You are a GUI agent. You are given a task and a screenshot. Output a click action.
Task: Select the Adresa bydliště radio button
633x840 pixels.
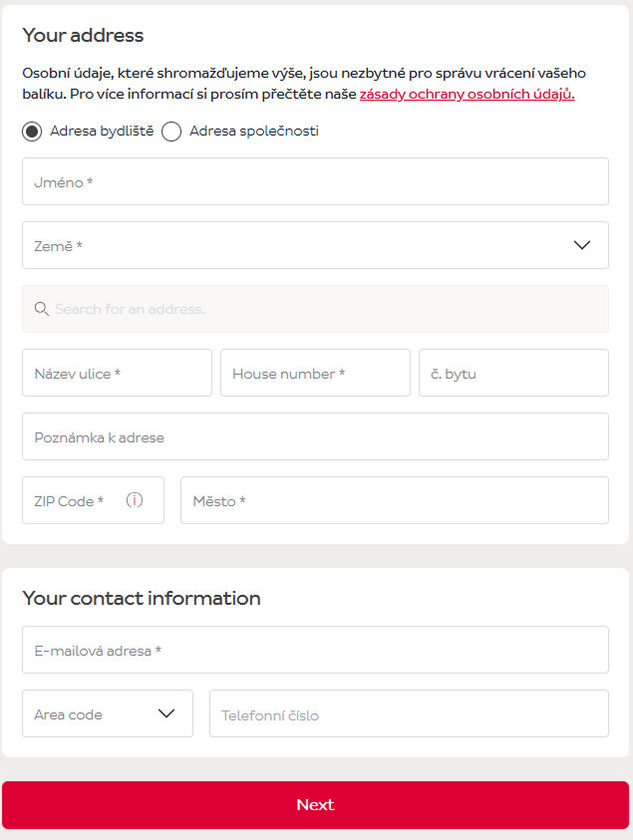[x=32, y=132]
